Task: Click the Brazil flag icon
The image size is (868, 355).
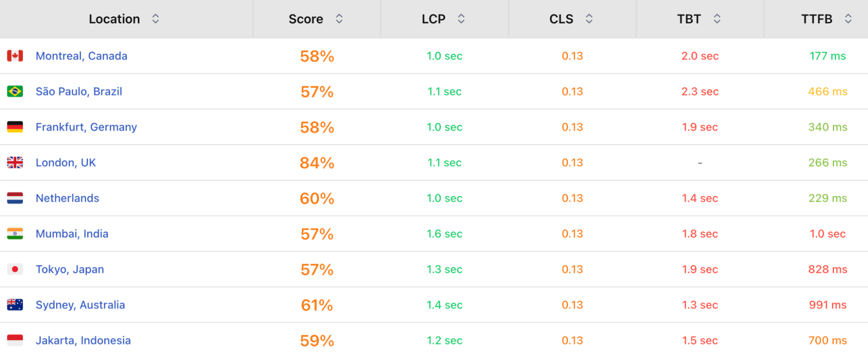Action: click(x=15, y=92)
